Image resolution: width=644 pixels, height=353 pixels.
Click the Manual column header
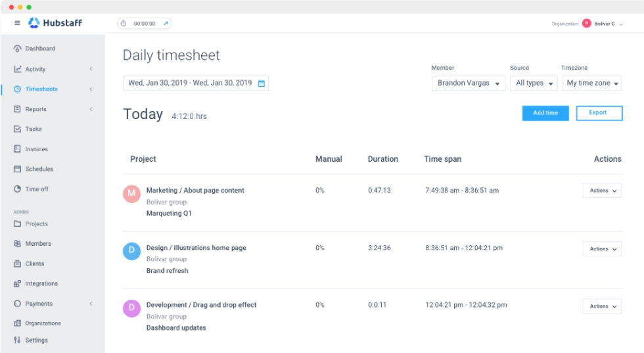point(329,159)
